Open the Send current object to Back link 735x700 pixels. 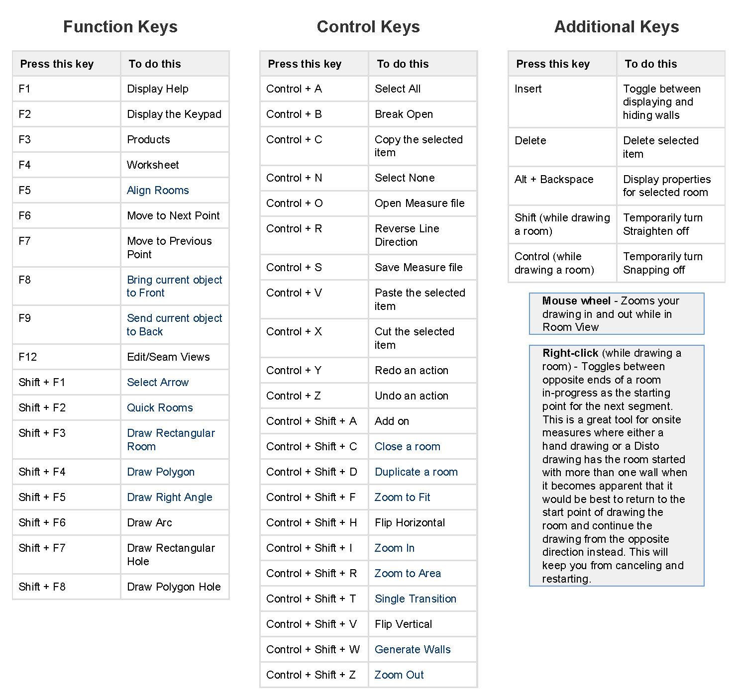174,325
